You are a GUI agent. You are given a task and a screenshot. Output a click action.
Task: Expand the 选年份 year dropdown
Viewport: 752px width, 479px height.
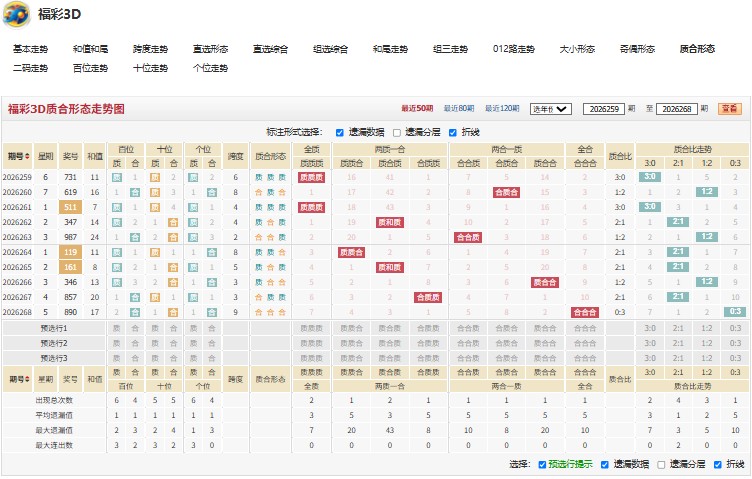[x=551, y=109]
